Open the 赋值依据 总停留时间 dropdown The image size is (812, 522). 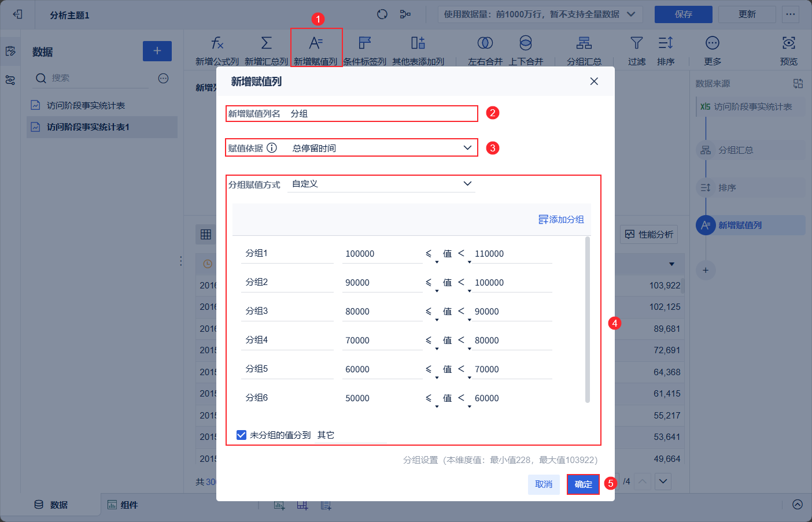tap(382, 148)
